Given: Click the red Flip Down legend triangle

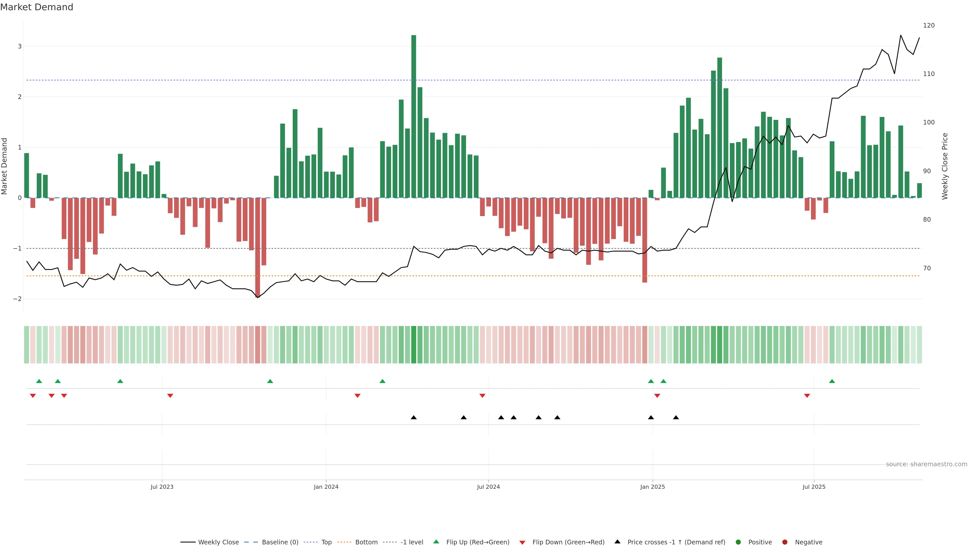Looking at the screenshot, I should (x=522, y=543).
